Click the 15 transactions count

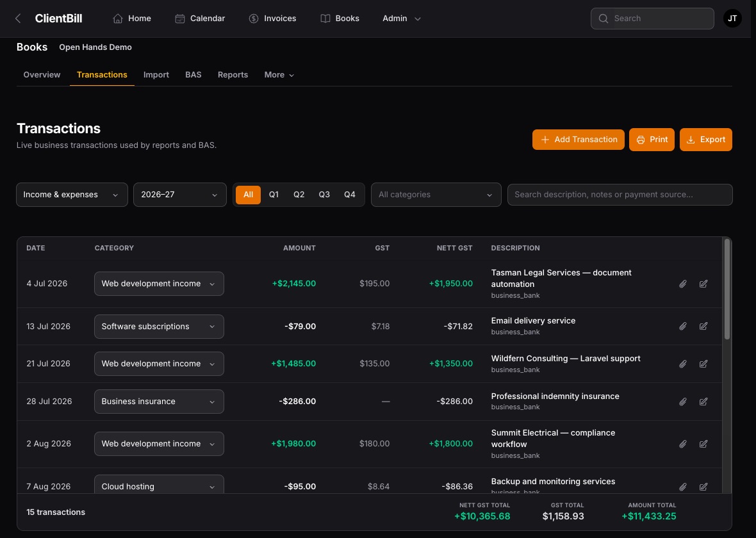[x=56, y=512]
